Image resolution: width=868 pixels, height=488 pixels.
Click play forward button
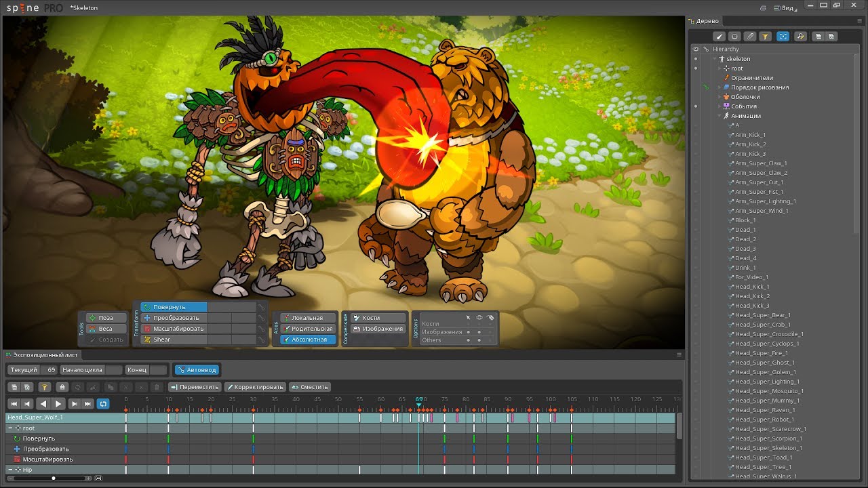click(x=58, y=404)
